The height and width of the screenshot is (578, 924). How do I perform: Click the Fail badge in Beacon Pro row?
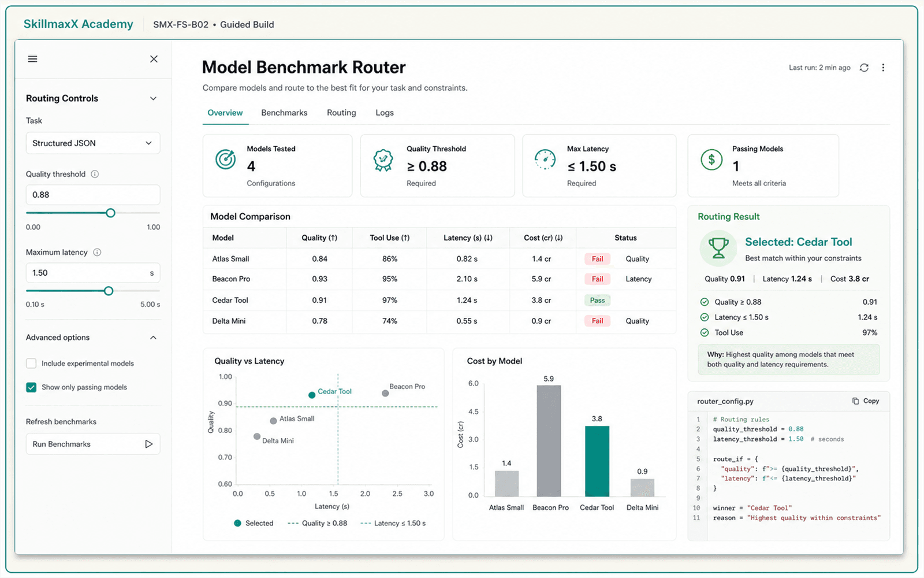pos(597,279)
